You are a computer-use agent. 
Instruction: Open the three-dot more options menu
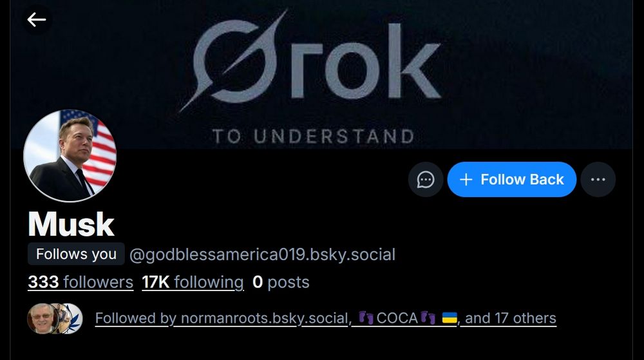click(598, 180)
